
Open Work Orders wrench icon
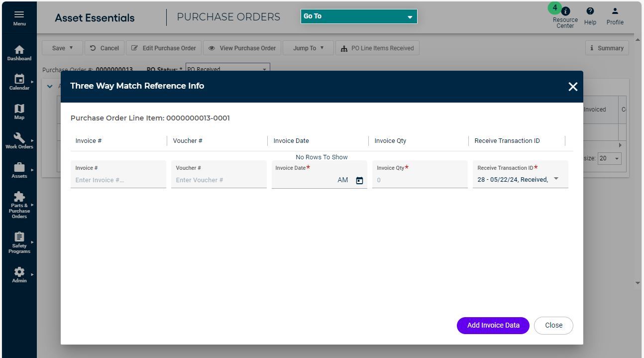pyautogui.click(x=19, y=138)
